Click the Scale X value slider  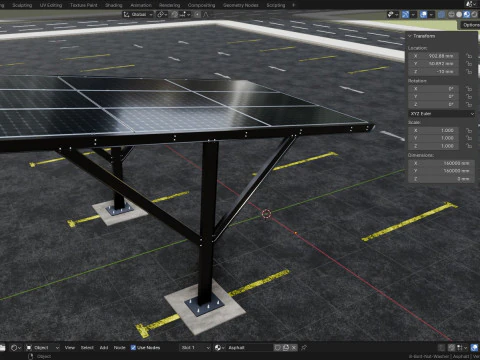coord(434,130)
